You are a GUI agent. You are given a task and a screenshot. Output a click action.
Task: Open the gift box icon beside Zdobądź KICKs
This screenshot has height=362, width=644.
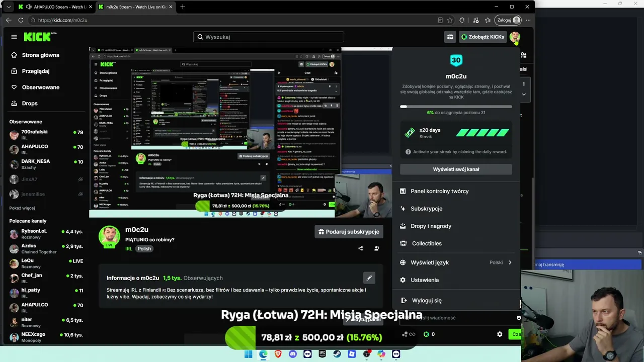[450, 37]
